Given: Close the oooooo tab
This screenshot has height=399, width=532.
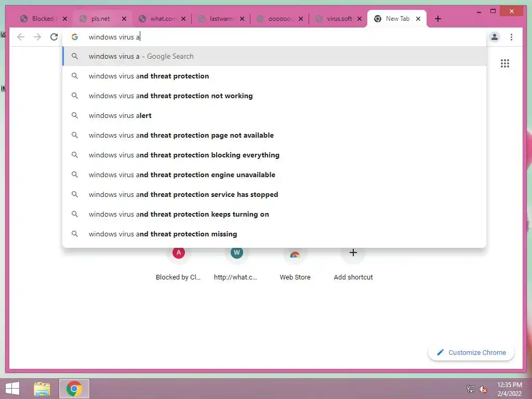Looking at the screenshot, I should coord(301,19).
